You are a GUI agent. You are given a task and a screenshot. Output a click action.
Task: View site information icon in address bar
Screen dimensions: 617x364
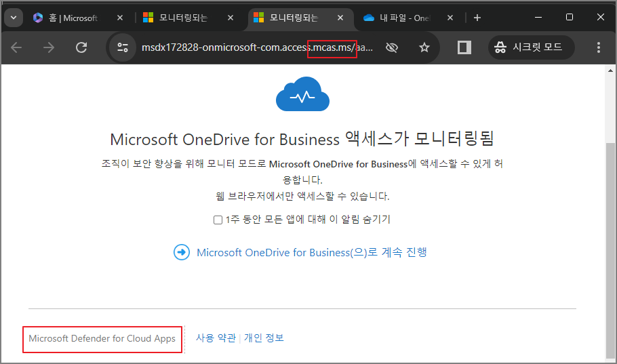[123, 47]
